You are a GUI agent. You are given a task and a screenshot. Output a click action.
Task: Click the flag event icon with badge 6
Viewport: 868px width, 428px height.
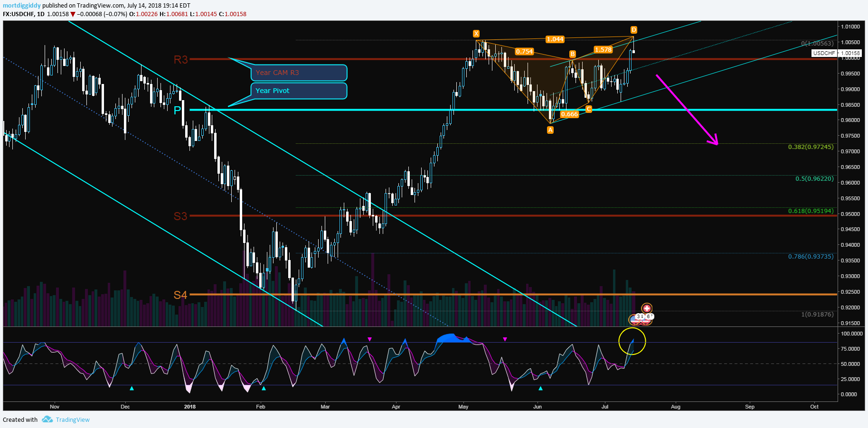647,319
